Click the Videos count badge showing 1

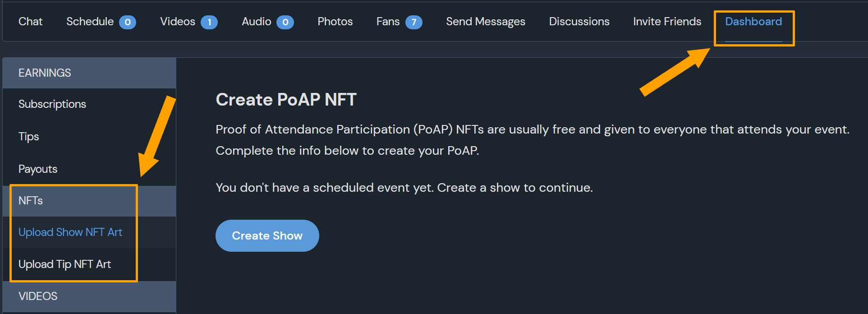209,22
